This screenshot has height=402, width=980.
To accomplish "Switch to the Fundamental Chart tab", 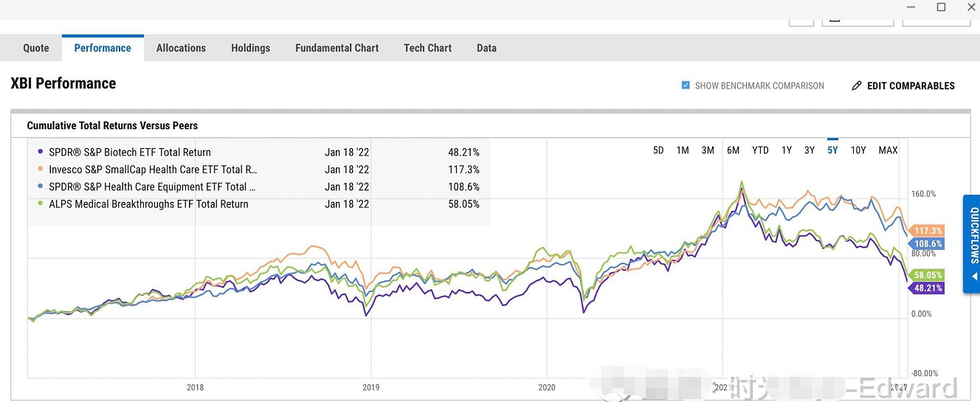I will coord(337,48).
